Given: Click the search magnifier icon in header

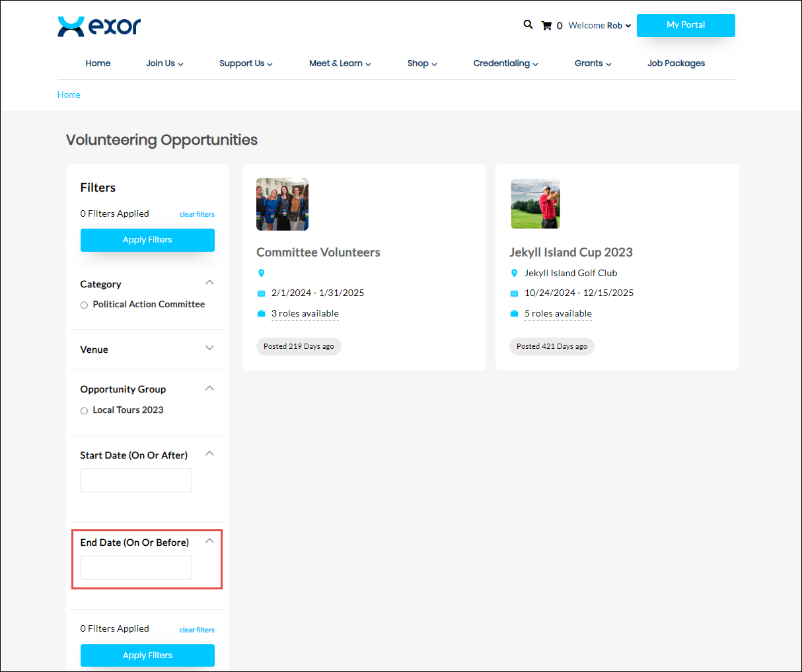Looking at the screenshot, I should tap(528, 24).
